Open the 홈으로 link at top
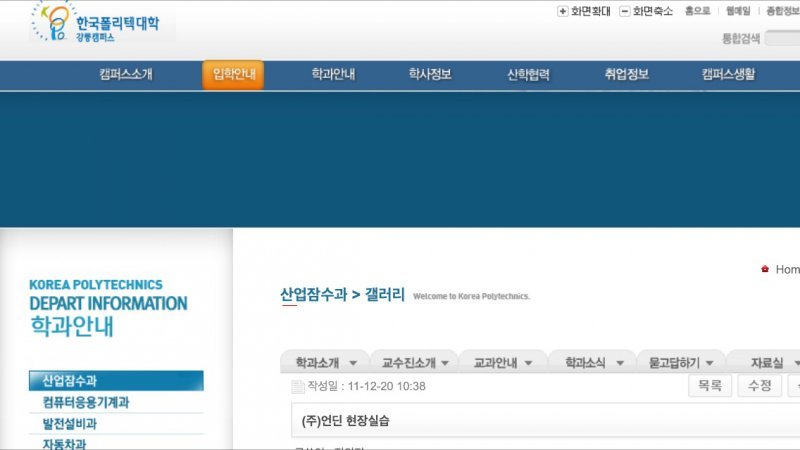This screenshot has width=800, height=450. [x=698, y=11]
